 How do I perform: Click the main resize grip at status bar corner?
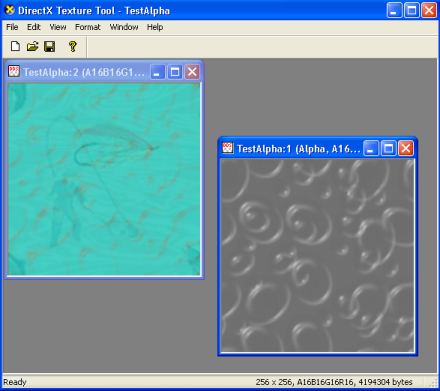click(x=434, y=384)
